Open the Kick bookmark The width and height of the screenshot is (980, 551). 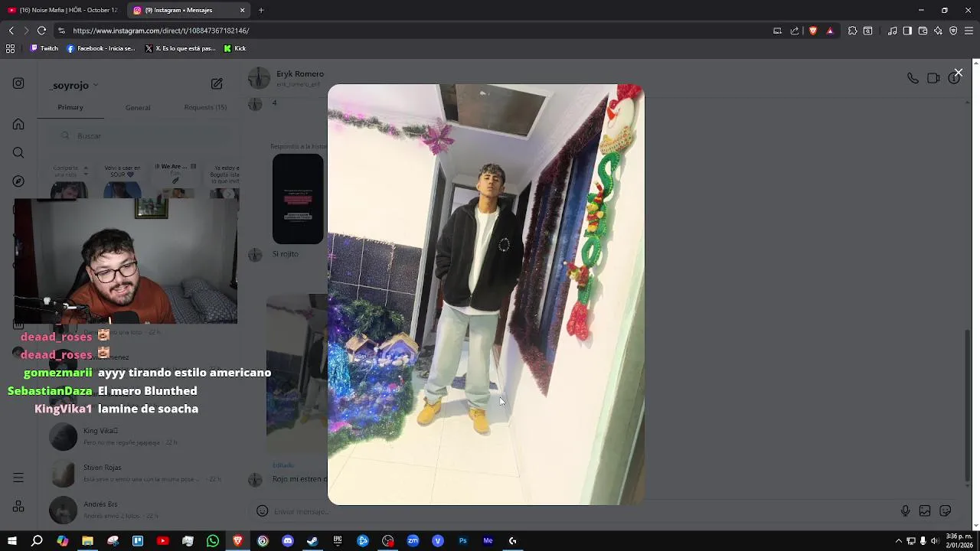click(235, 48)
